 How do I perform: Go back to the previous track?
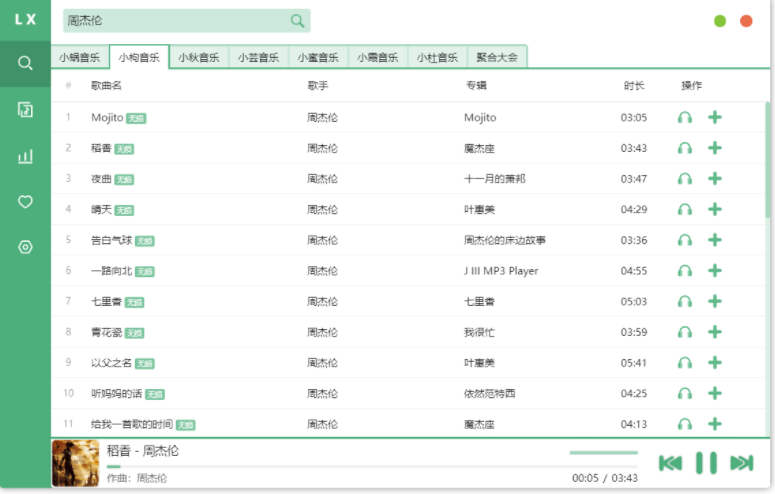(x=670, y=462)
